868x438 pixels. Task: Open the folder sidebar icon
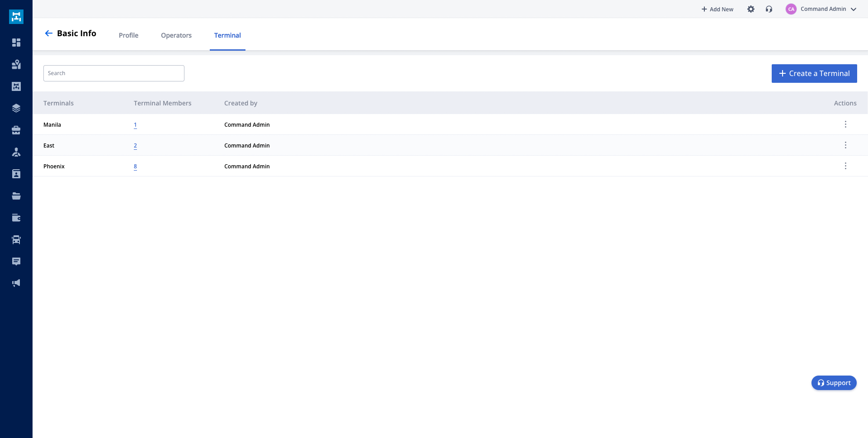[16, 196]
